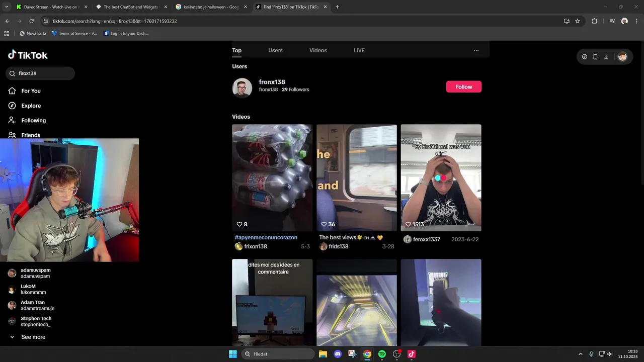644x362 pixels.
Task: Click the Friends people icon
Action: 12,135
